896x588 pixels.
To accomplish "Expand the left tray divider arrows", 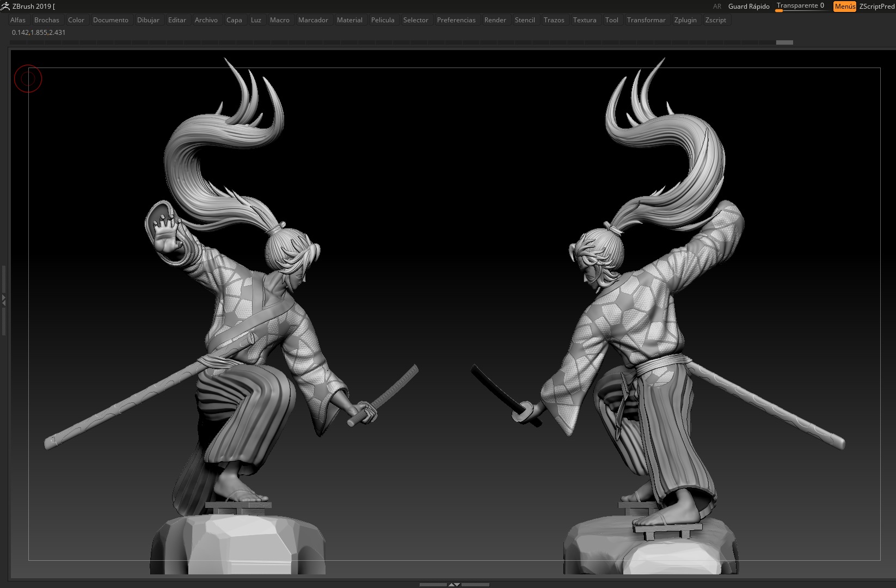I will (3, 300).
